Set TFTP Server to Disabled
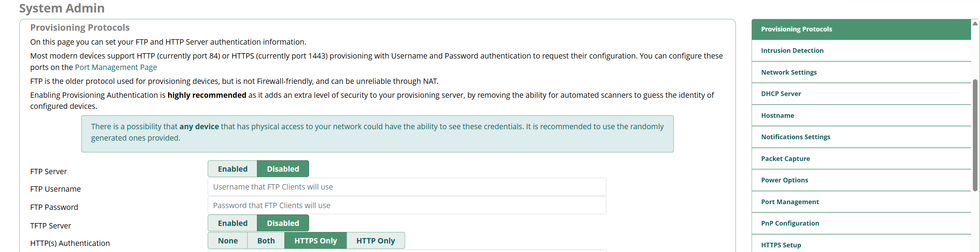 point(283,223)
